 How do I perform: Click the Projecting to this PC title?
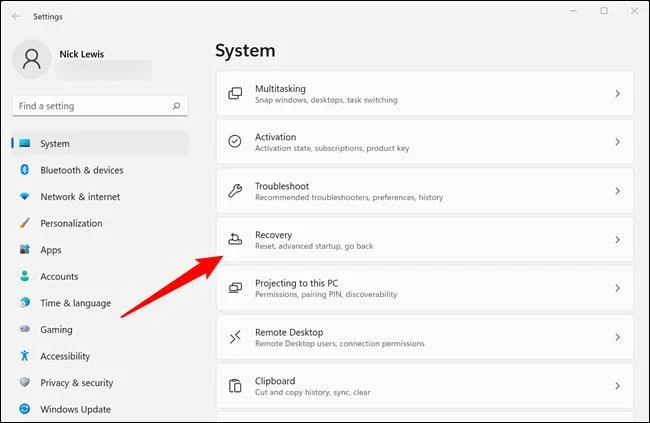pyautogui.click(x=296, y=283)
